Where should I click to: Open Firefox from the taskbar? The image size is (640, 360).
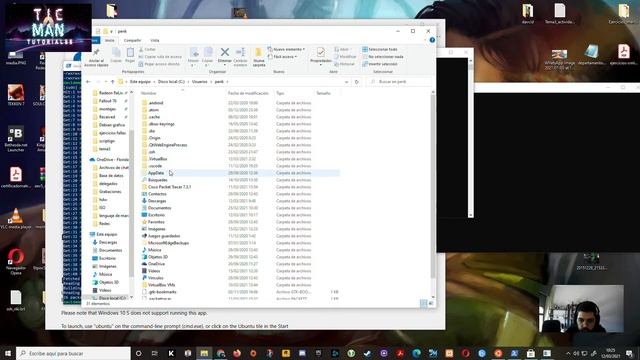click(x=237, y=353)
